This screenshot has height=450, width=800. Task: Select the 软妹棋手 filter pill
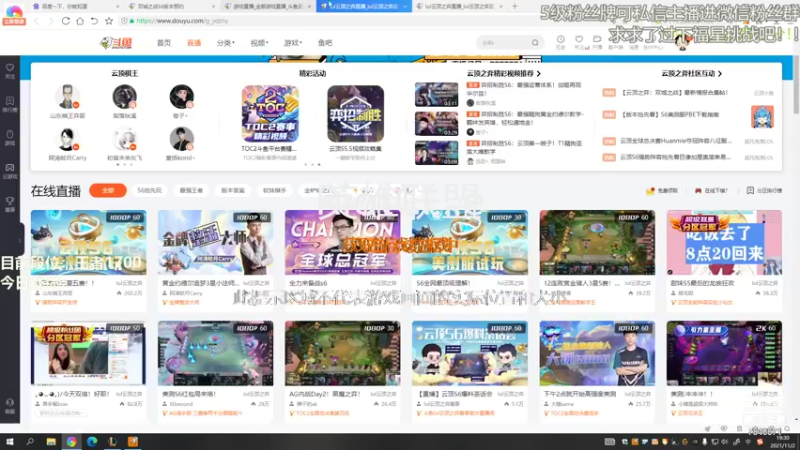(274, 190)
